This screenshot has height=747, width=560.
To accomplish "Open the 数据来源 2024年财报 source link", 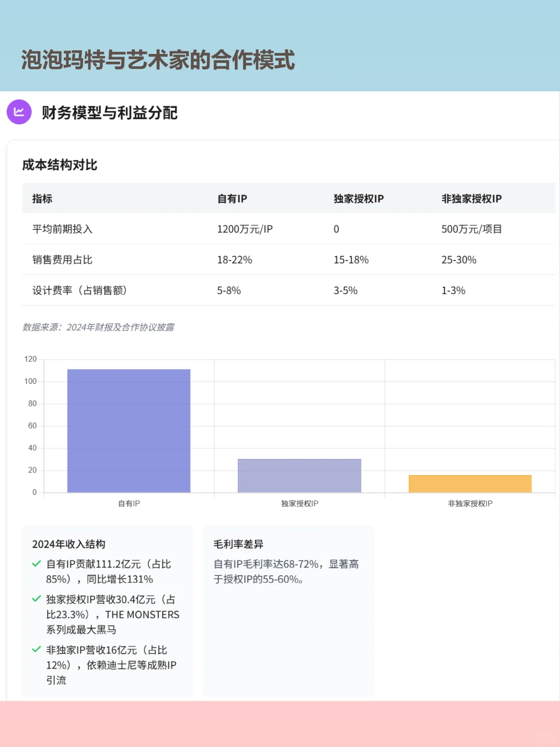I will pyautogui.click(x=100, y=327).
